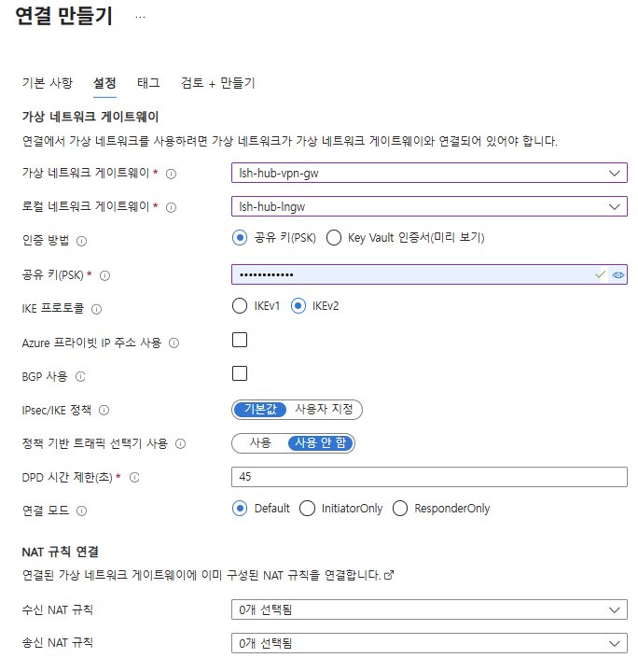Open the ellipsis menu beside 연결 만들기
The image size is (638, 672).
click(x=140, y=17)
